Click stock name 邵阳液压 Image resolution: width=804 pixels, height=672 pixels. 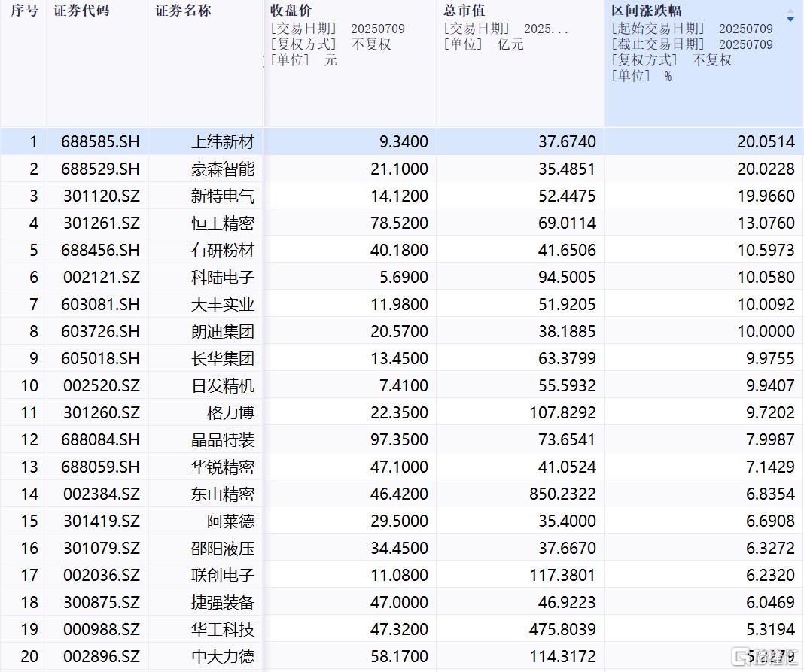pyautogui.click(x=223, y=549)
